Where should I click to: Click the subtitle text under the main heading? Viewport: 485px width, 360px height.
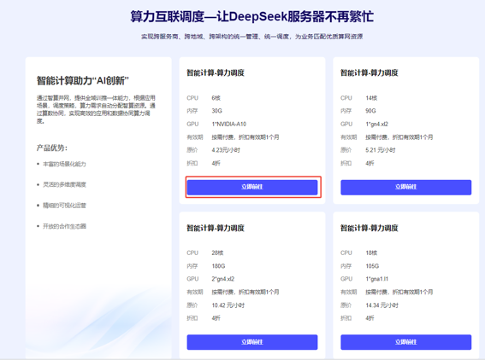(252, 36)
